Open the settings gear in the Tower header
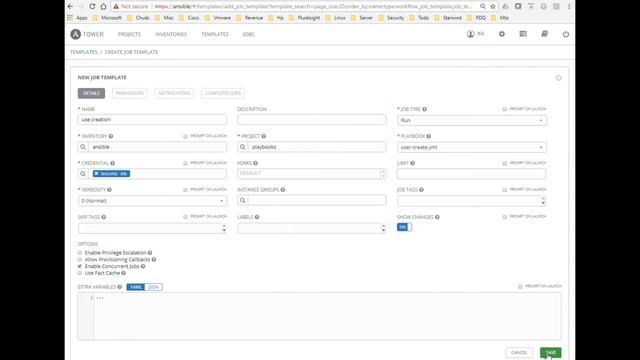640x360 pixels. pyautogui.click(x=502, y=34)
